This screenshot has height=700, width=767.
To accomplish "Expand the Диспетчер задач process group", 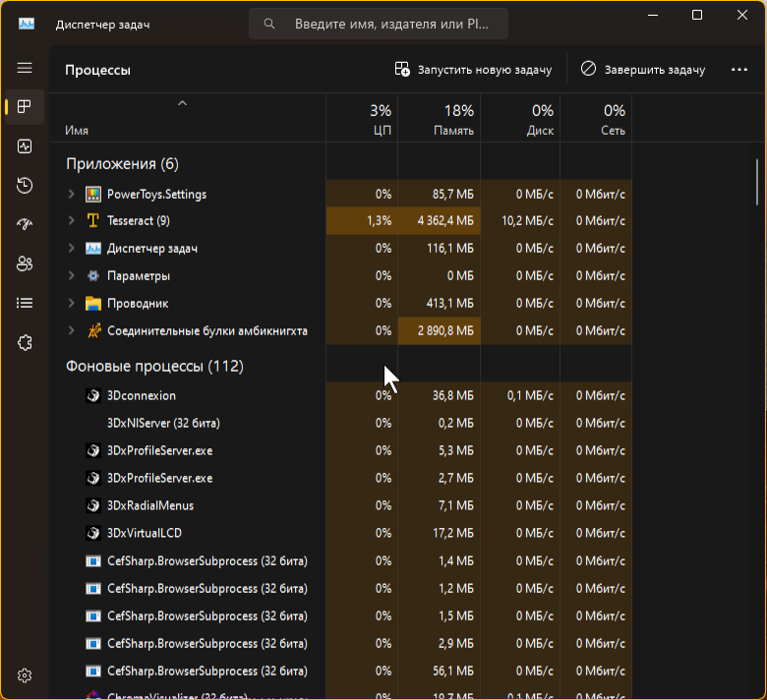I will [x=71, y=249].
